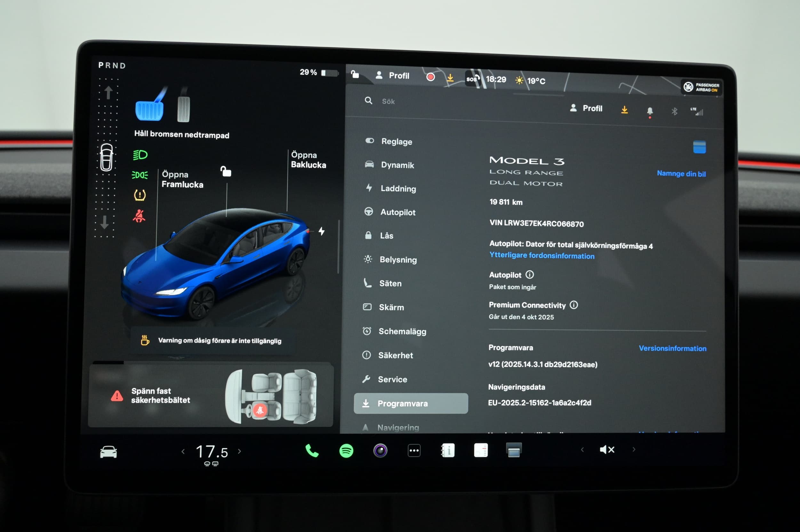Open Profil selector in settings header
Viewport: 800px width, 532px height.
(x=586, y=108)
